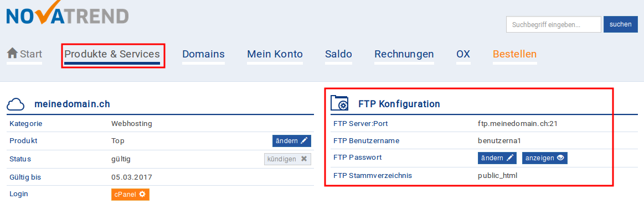
Task: Click the meinedomain.ch heading link
Action: (x=73, y=104)
